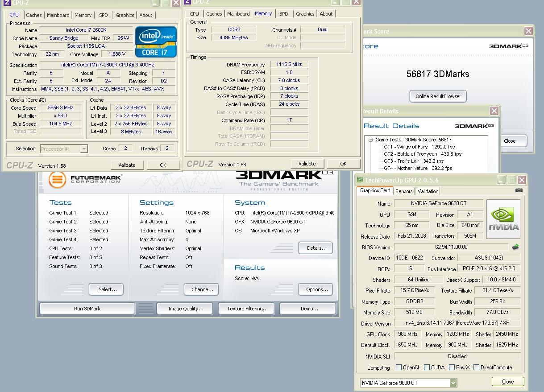The image size is (544, 392).
Task: Open Sensors tab in GPU-Z
Action: coord(404,191)
